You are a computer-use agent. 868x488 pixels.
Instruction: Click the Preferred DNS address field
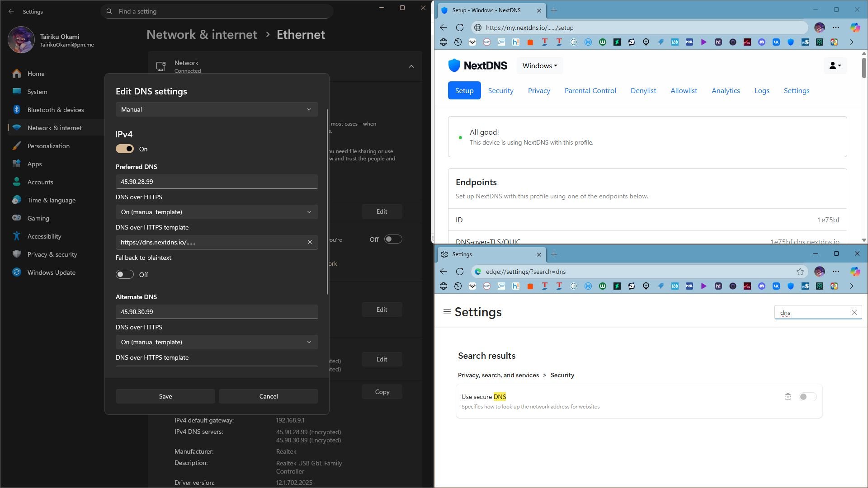click(x=217, y=182)
